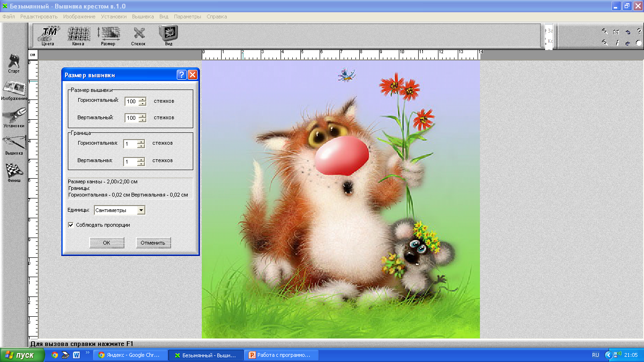Click Вертикальная border input field

point(130,162)
